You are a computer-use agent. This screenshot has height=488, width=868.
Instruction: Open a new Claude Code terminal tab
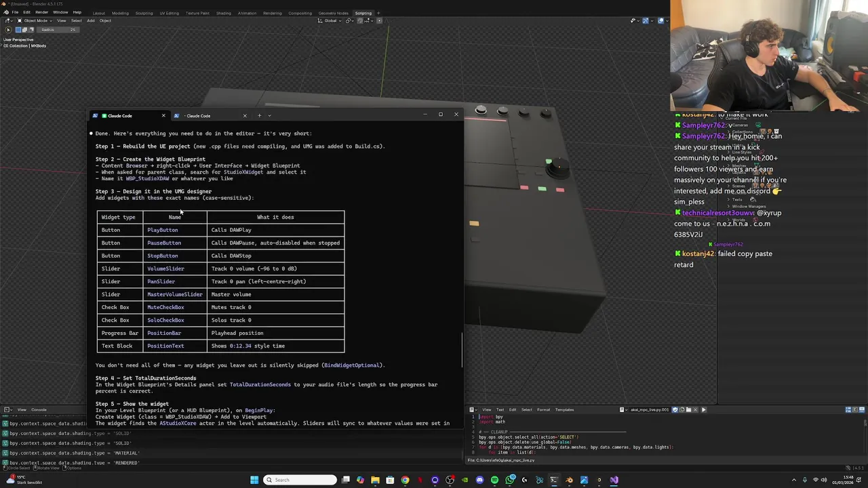[x=259, y=115]
